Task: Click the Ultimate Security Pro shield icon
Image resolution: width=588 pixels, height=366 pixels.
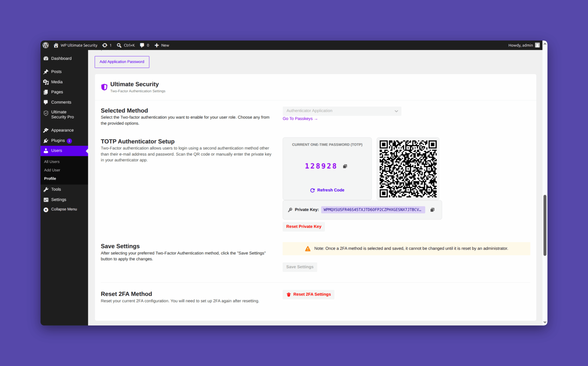Action: coord(46,113)
